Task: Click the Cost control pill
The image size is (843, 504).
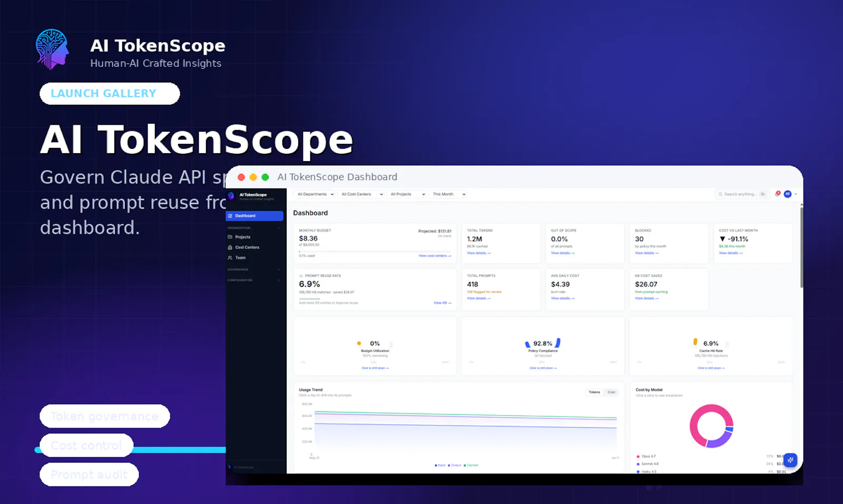Action: [86, 446]
